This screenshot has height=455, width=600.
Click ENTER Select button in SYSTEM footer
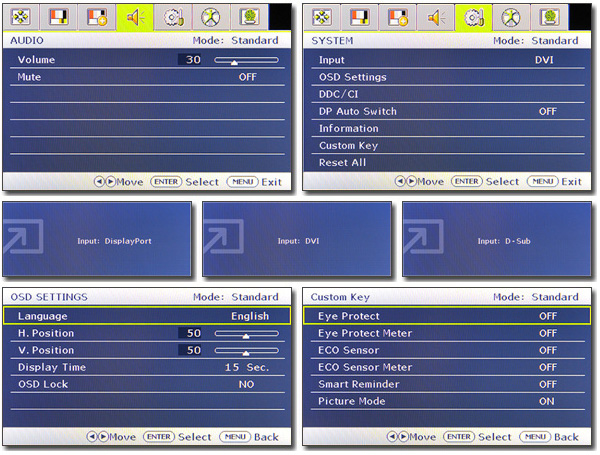pos(485,181)
